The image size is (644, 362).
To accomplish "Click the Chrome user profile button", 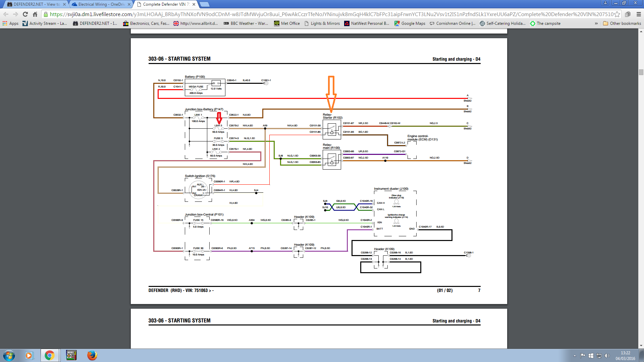I will pos(605,3).
